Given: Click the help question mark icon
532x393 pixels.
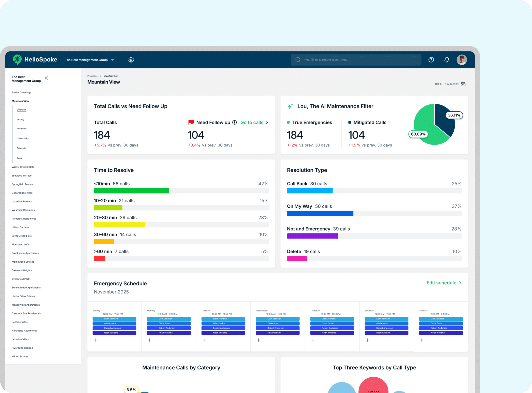Looking at the screenshot, I should [431, 60].
